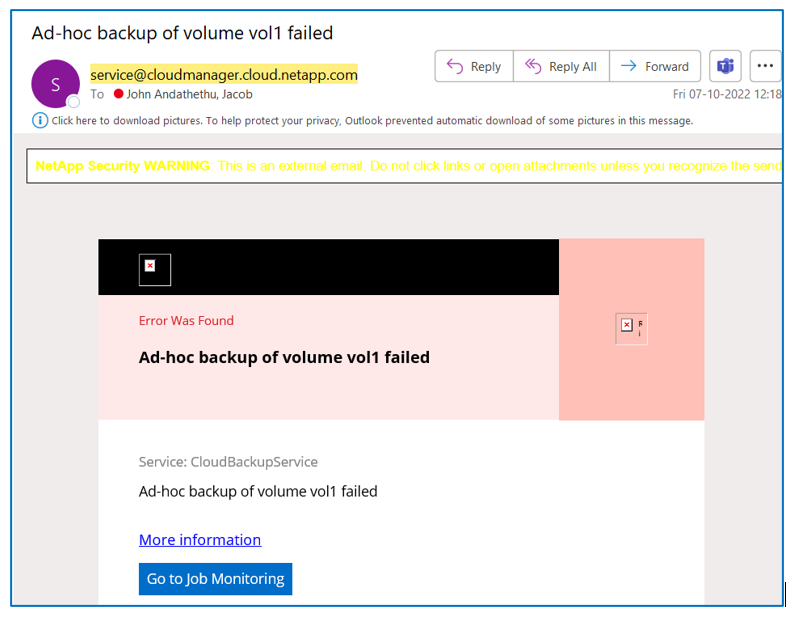Click the "Service: CloudBackupService" line
Screen dimensions: 798x621
(x=228, y=462)
